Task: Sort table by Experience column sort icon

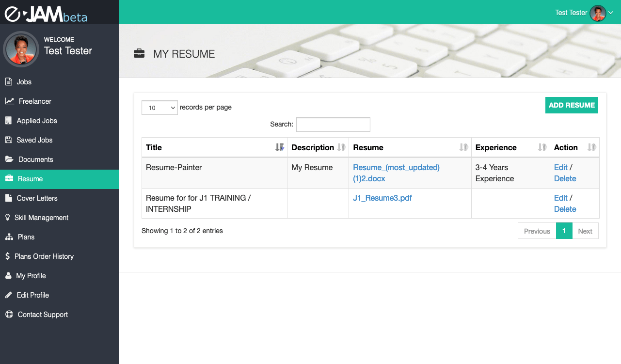Action: (x=542, y=147)
